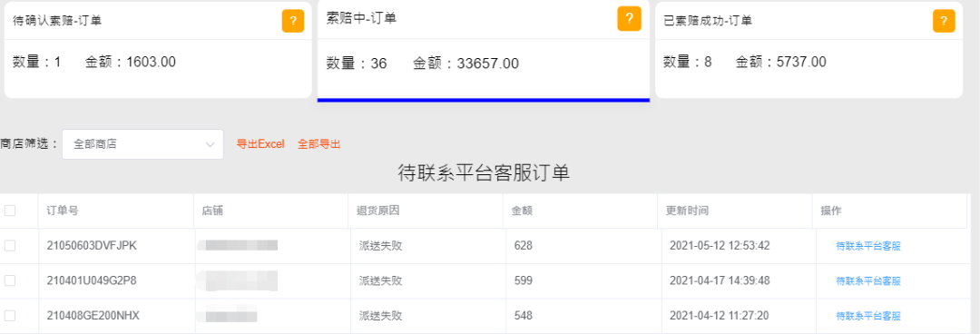Click 待联系平台客服 for order 210408GE200NHX

click(x=868, y=316)
